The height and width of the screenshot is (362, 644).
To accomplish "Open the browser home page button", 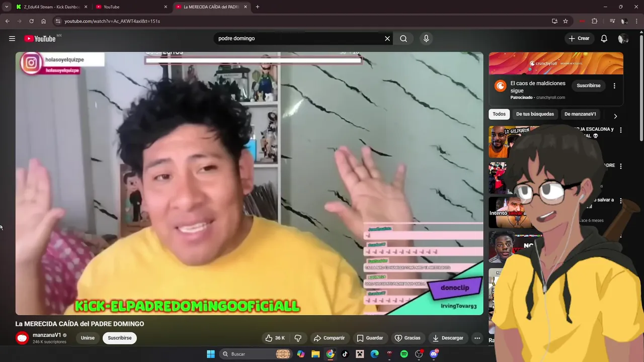I will point(43,21).
